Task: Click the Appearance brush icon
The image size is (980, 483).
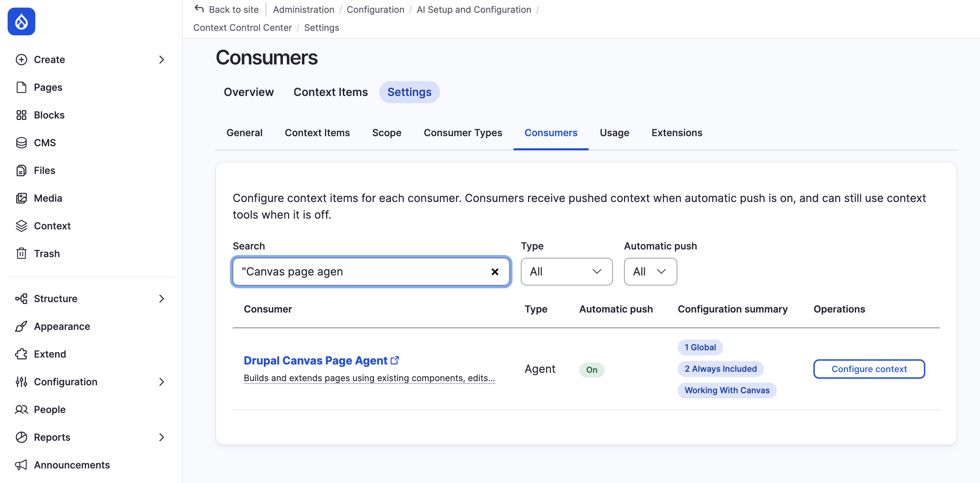Action: (21, 326)
